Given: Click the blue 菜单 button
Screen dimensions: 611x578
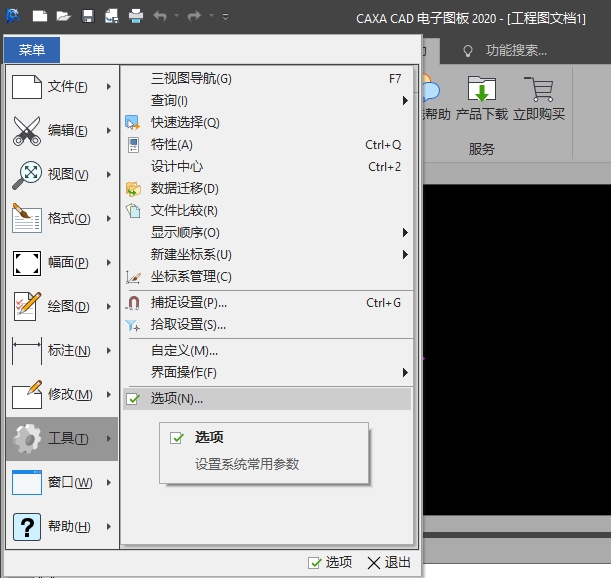Looking at the screenshot, I should tap(31, 50).
